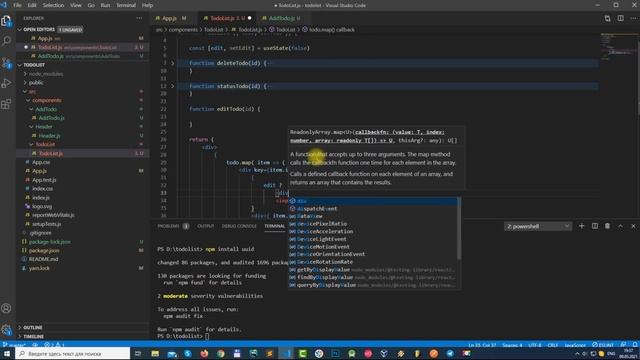
Task: Expand the public folder
Action: [x=36, y=82]
